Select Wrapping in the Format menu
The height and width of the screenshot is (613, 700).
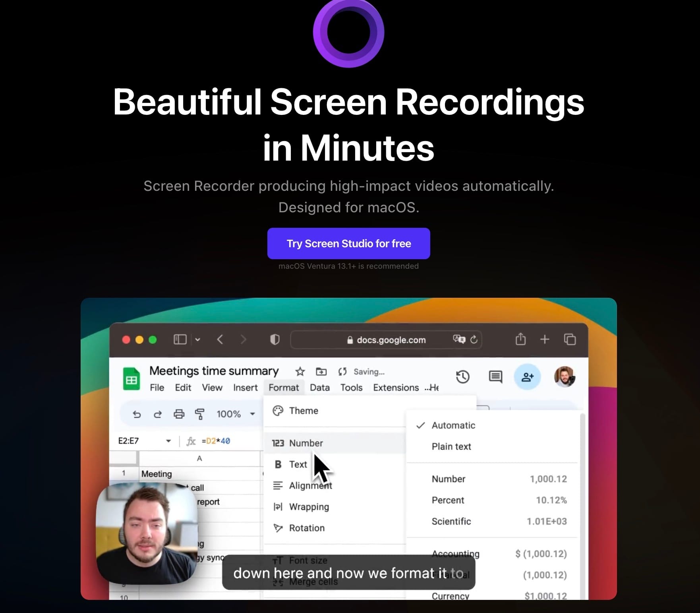pyautogui.click(x=309, y=507)
